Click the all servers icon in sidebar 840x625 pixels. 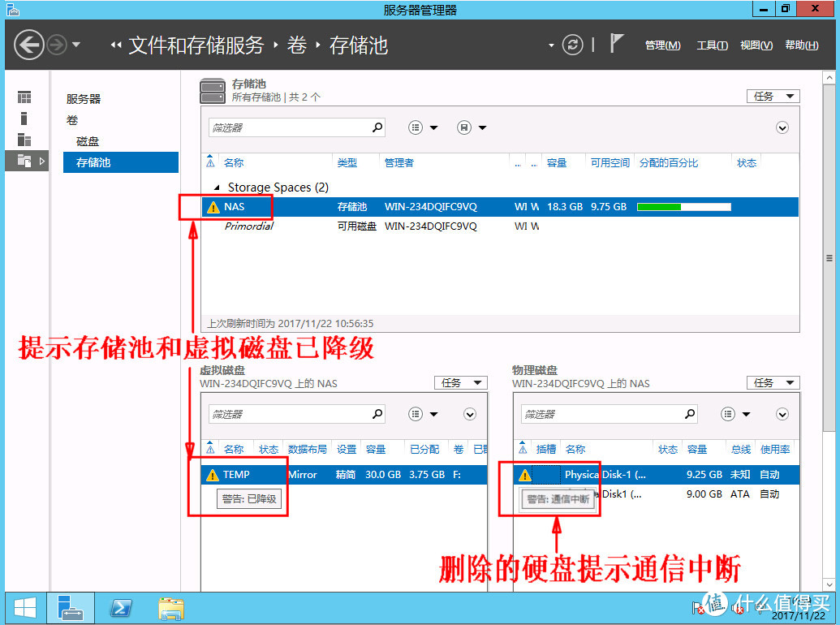tap(24, 140)
